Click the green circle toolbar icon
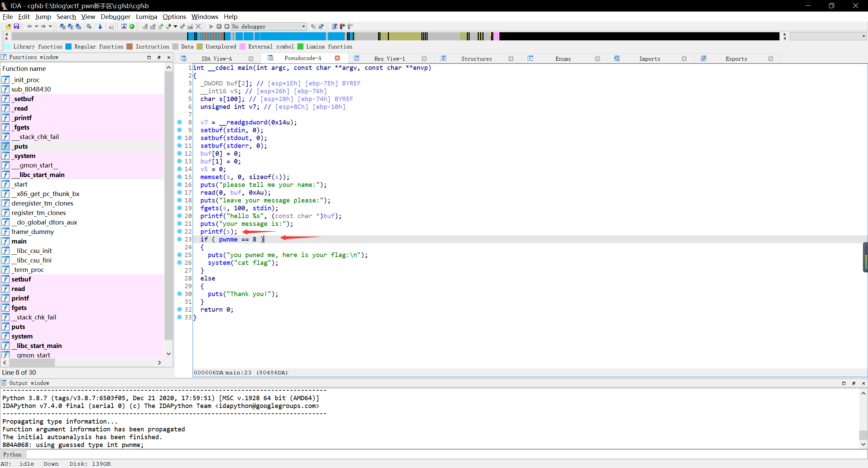Image resolution: width=868 pixels, height=468 pixels. (x=132, y=26)
